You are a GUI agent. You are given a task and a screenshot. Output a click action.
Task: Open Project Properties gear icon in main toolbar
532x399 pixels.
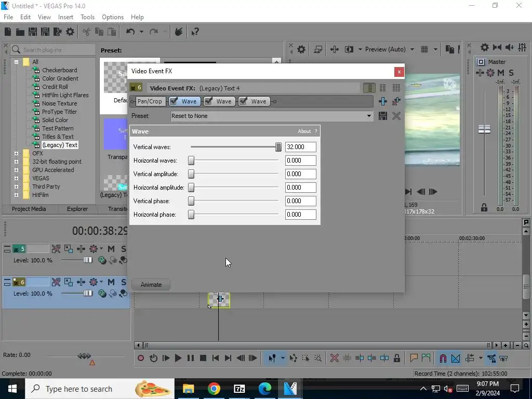pyautogui.click(x=70, y=32)
